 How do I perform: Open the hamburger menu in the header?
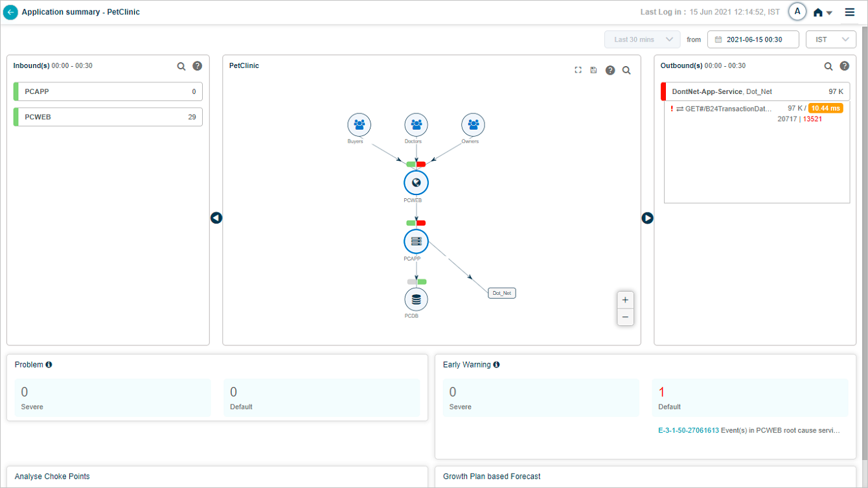(849, 12)
